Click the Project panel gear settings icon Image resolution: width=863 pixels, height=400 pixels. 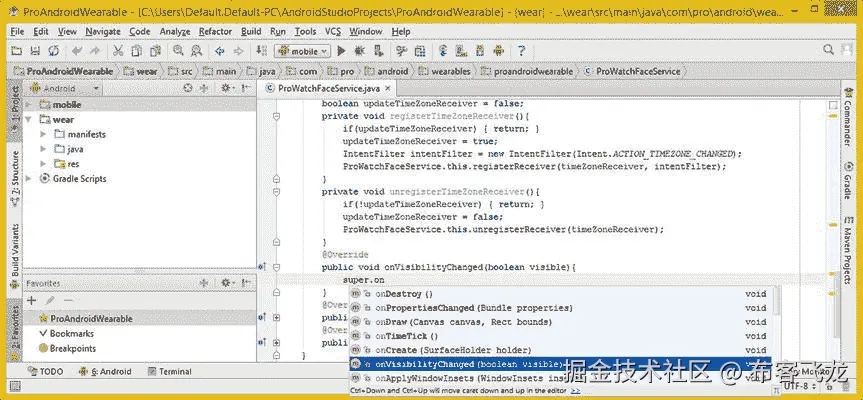(x=227, y=88)
